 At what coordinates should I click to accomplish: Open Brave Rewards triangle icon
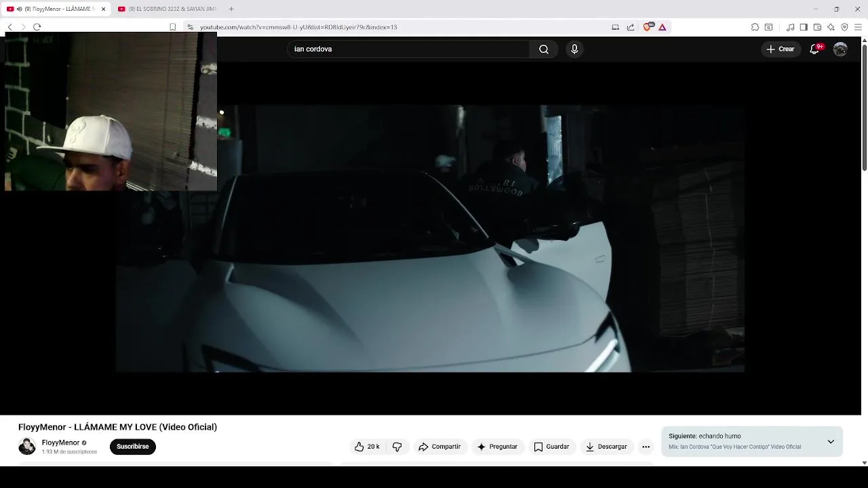click(663, 27)
